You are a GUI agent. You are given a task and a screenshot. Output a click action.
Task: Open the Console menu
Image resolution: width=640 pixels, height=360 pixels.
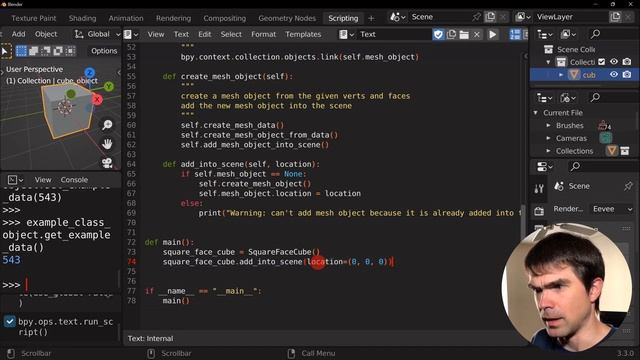74,180
